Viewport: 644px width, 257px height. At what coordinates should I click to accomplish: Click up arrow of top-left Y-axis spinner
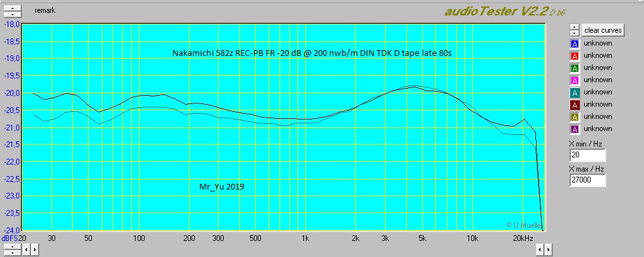click(12, 8)
